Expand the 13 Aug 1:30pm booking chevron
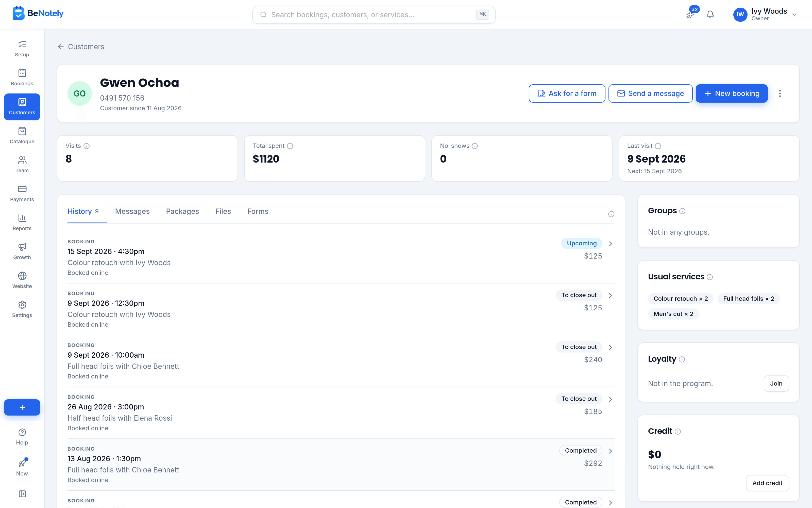 (x=610, y=451)
